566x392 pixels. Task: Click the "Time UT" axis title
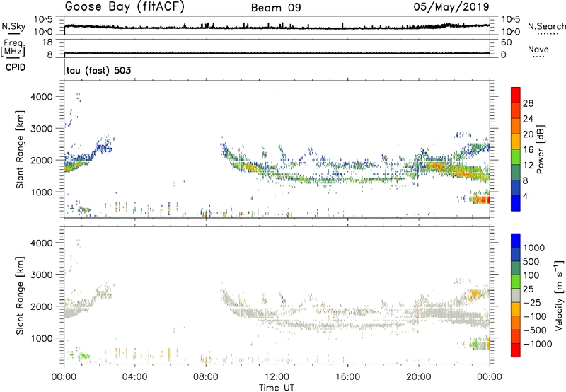tap(277, 388)
